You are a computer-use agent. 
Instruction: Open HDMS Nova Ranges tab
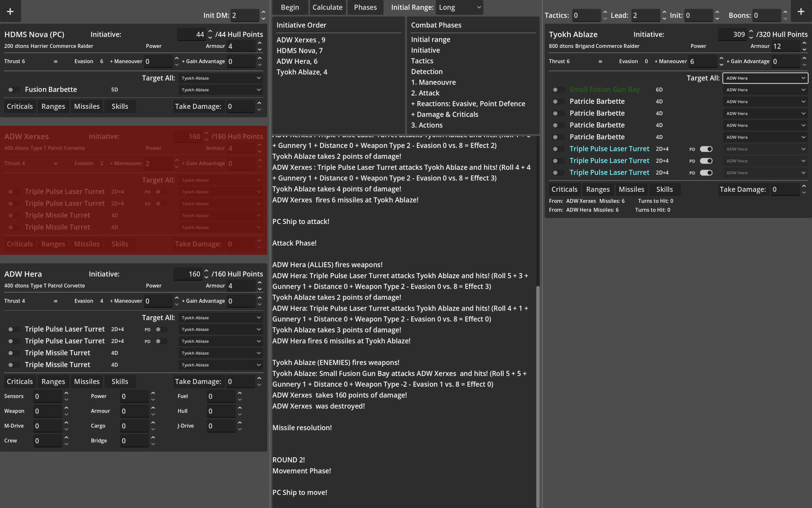[x=53, y=106]
